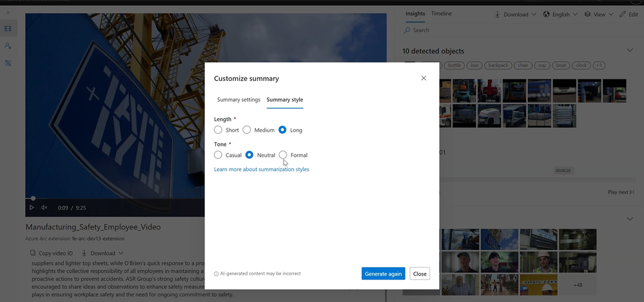Select the bus object tag
Viewport: 644px width, 302px height.
[474, 65]
